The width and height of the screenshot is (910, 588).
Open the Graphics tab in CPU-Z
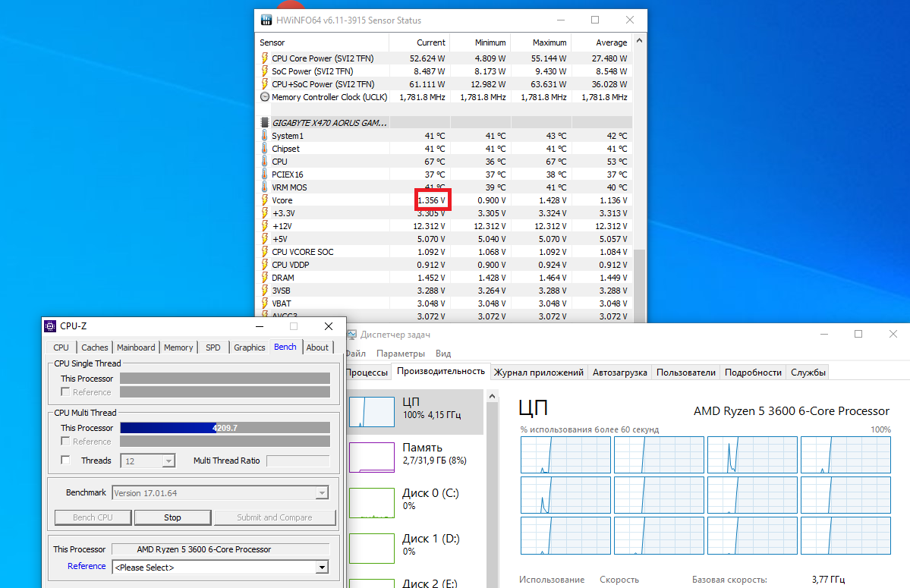coord(250,347)
